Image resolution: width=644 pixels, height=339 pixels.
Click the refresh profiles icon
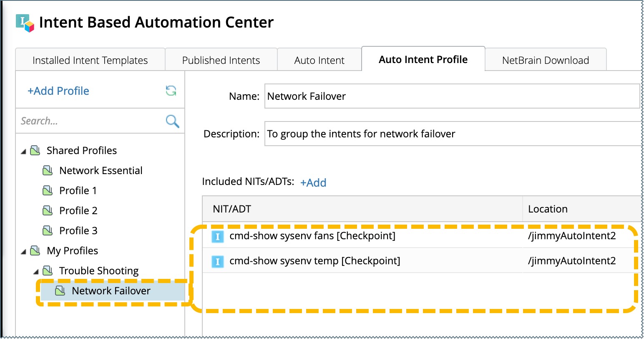(x=171, y=91)
